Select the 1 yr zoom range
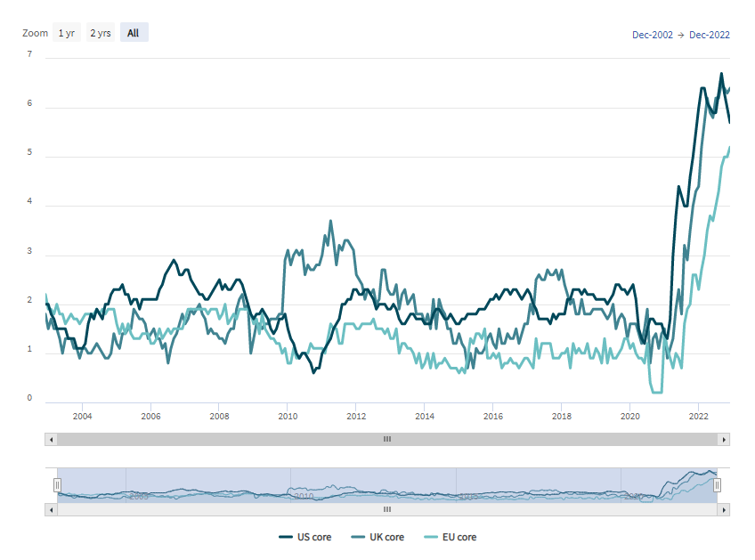The height and width of the screenshot is (560, 755). pos(66,33)
